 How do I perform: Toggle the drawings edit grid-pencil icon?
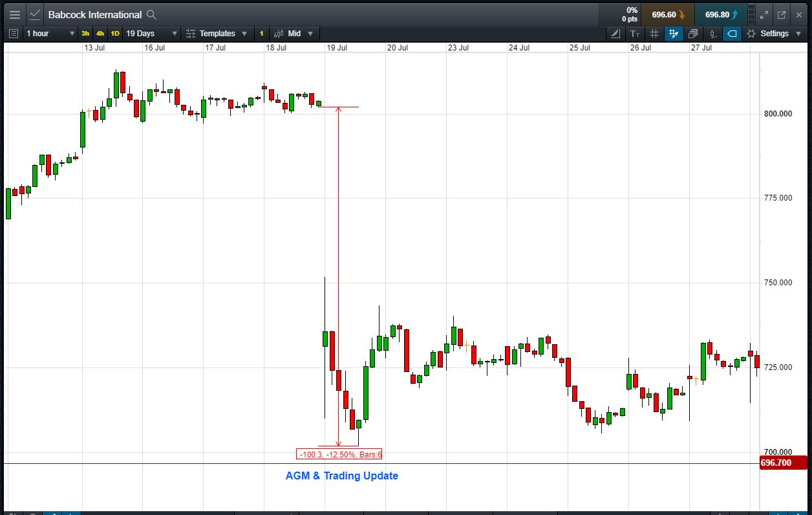point(674,34)
